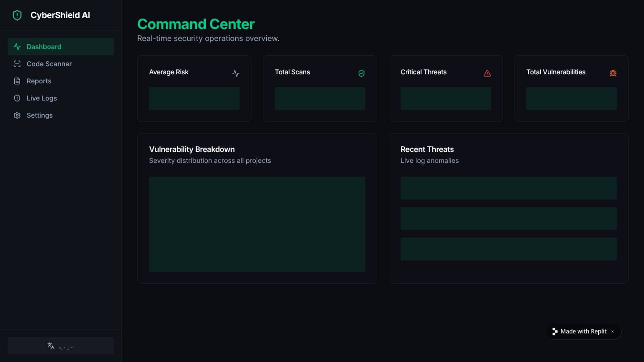Screen dimensions: 644x362
Task: Click the Command Center heading
Action: coord(196,24)
